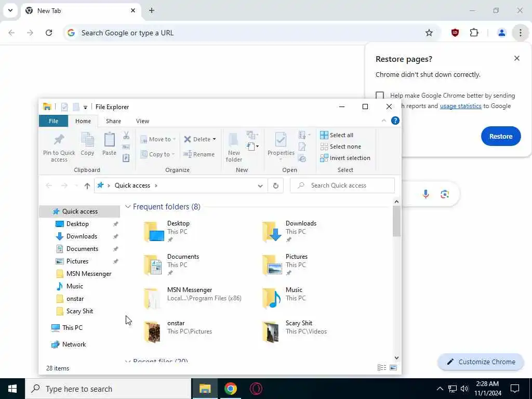Click Invert selection in the ribbon
Screen dimensions: 532x399
(x=345, y=158)
